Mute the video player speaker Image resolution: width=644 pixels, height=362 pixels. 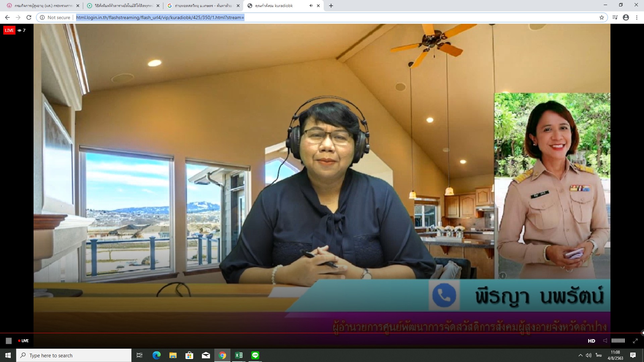click(x=605, y=341)
